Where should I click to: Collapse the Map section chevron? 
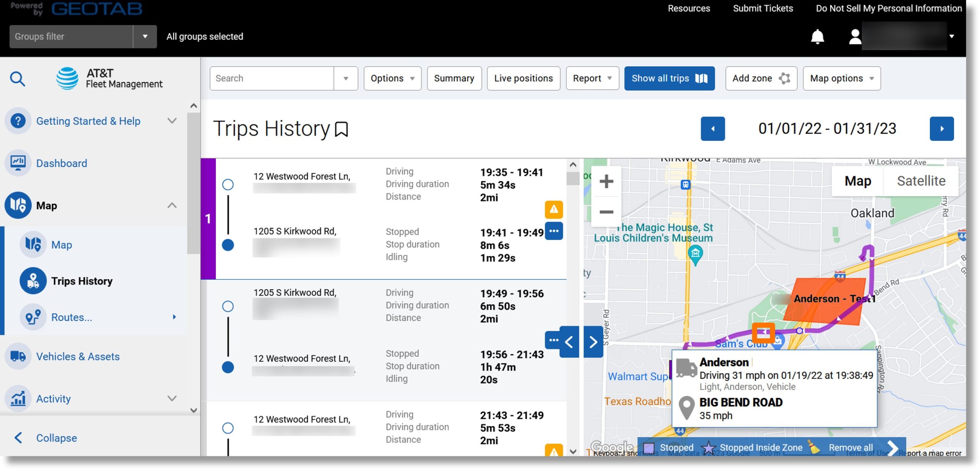(172, 206)
